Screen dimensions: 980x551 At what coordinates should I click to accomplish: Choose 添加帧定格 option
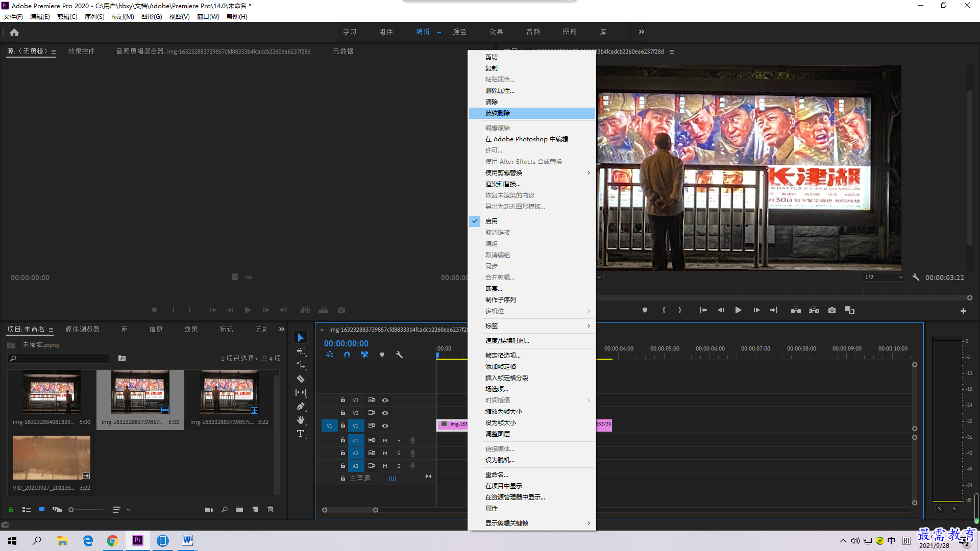(x=532, y=366)
